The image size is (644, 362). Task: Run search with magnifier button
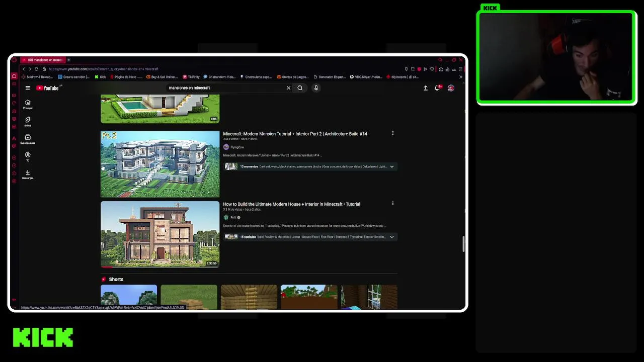[x=300, y=88]
